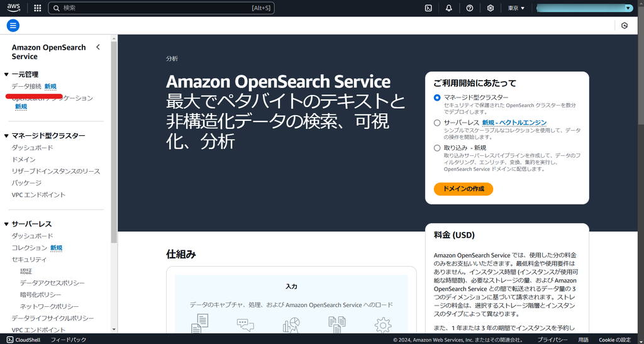Click the CloudShell icon in footer

pos(10,340)
